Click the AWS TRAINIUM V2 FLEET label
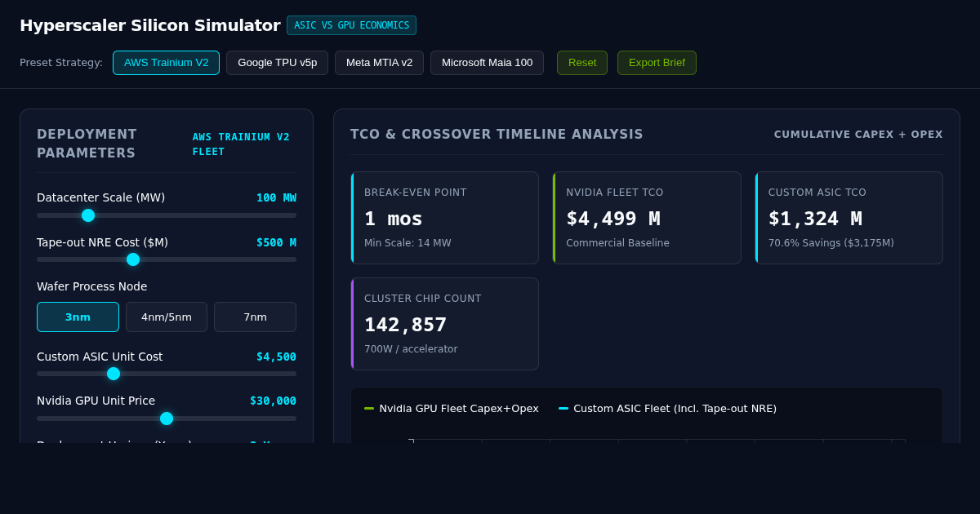This screenshot has width=980, height=514. pyautogui.click(x=241, y=144)
